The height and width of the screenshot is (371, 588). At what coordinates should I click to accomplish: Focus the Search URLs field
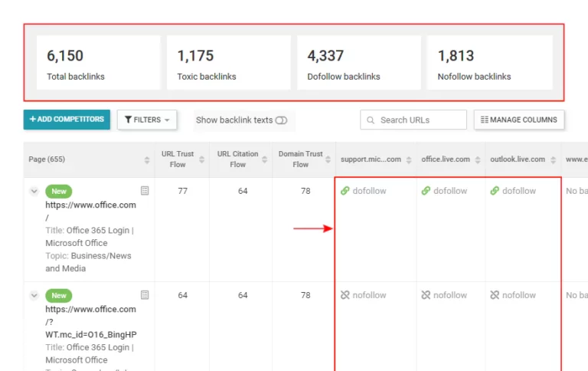[x=413, y=120]
